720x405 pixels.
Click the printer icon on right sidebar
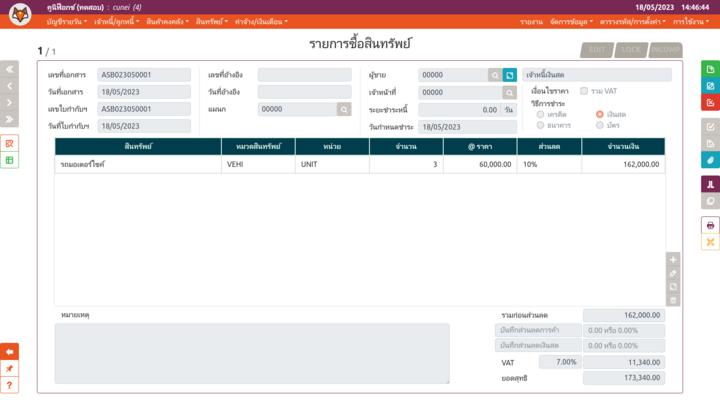pos(710,225)
